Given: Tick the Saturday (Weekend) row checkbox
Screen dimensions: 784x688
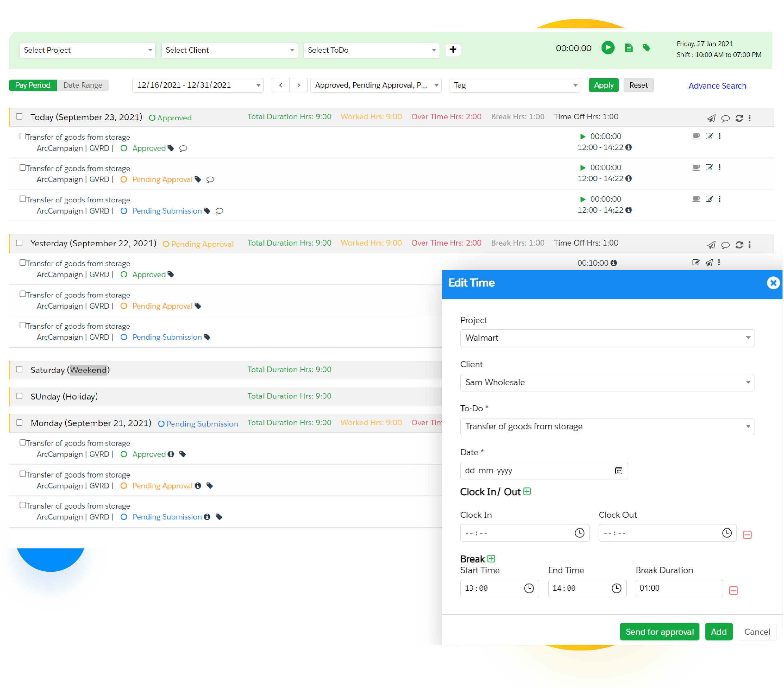Looking at the screenshot, I should tap(19, 369).
